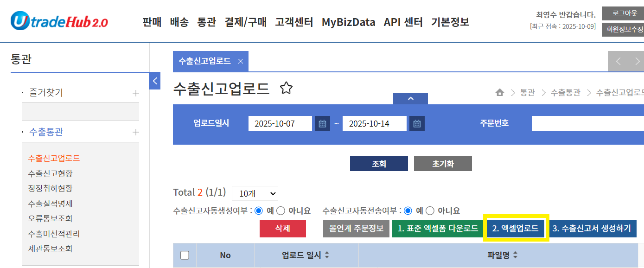Sort by 업로드 일시 column arrows

tap(327, 255)
